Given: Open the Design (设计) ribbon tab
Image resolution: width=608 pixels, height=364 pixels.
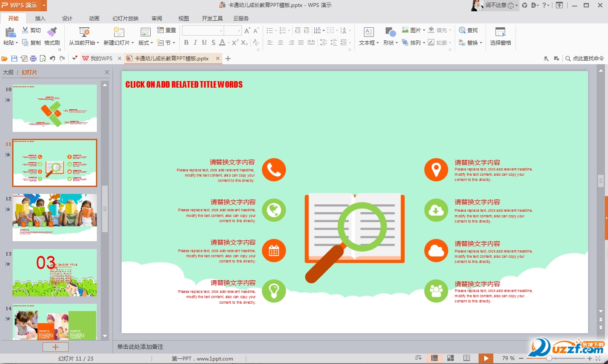Looking at the screenshot, I should point(67,19).
